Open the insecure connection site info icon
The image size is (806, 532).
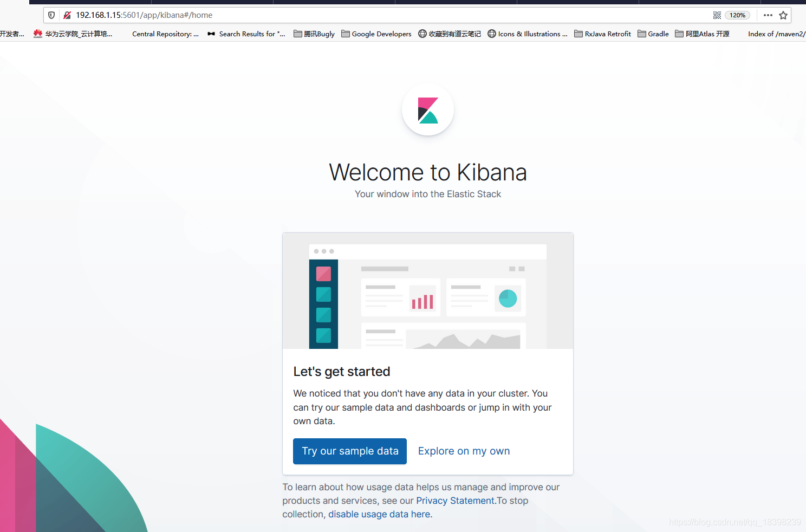[67, 15]
